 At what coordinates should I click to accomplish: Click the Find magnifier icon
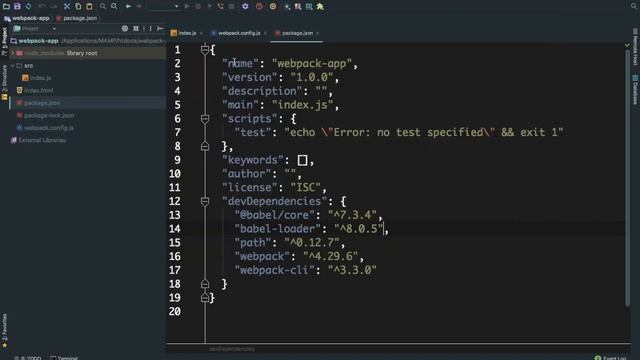pos(103,7)
